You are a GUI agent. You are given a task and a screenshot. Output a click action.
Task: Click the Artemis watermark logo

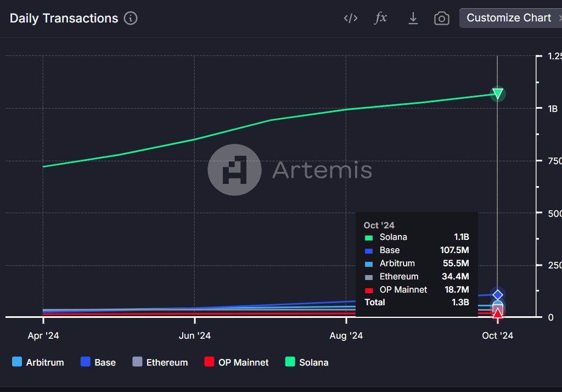tap(234, 170)
